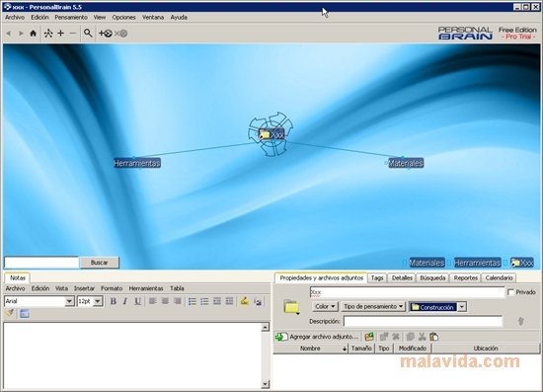
Task: Click the notes scrollbar down arrow
Action: tap(266, 383)
